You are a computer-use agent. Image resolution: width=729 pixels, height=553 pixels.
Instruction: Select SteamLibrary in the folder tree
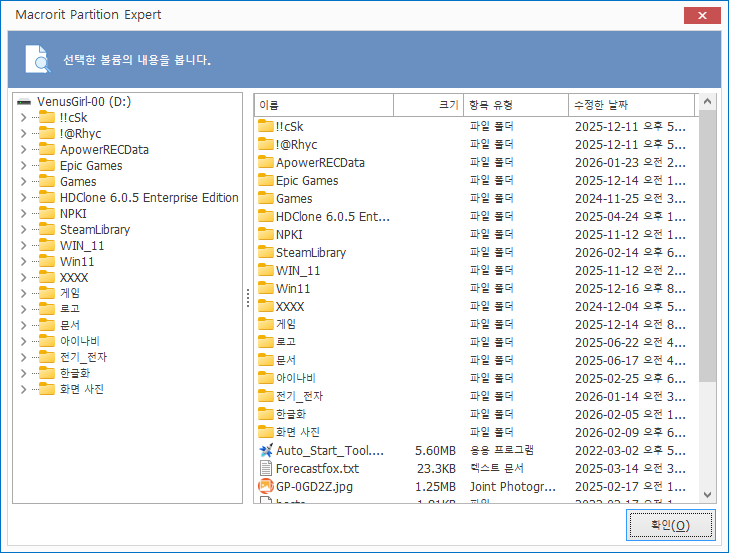point(95,229)
